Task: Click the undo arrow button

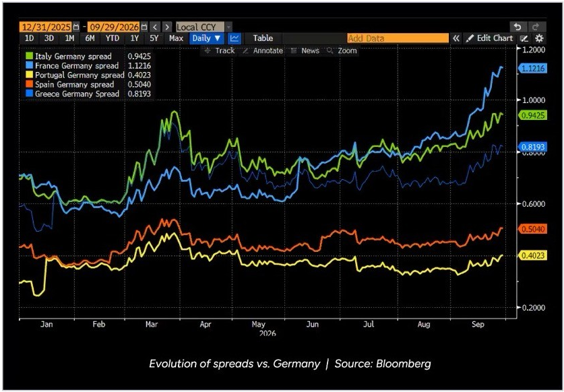Action: pos(518,27)
